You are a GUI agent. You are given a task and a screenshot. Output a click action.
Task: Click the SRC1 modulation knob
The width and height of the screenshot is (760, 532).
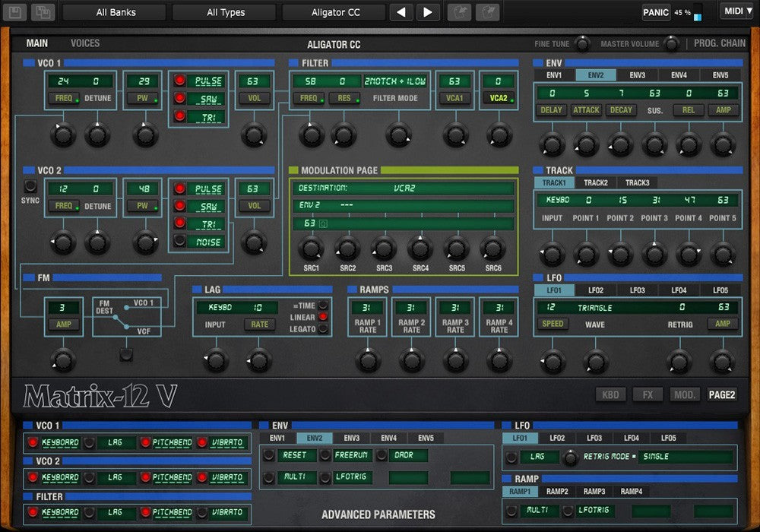[x=311, y=249]
